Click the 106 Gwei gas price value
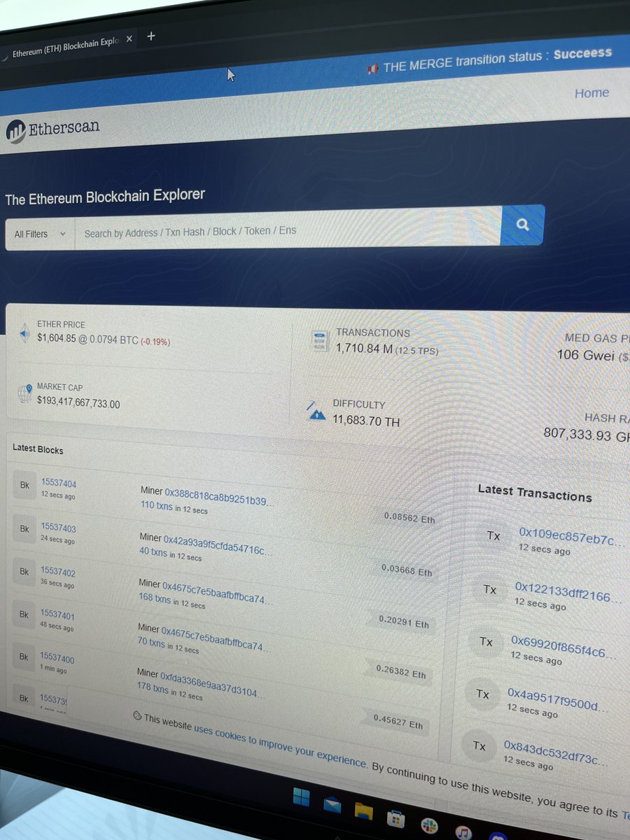 (x=587, y=355)
